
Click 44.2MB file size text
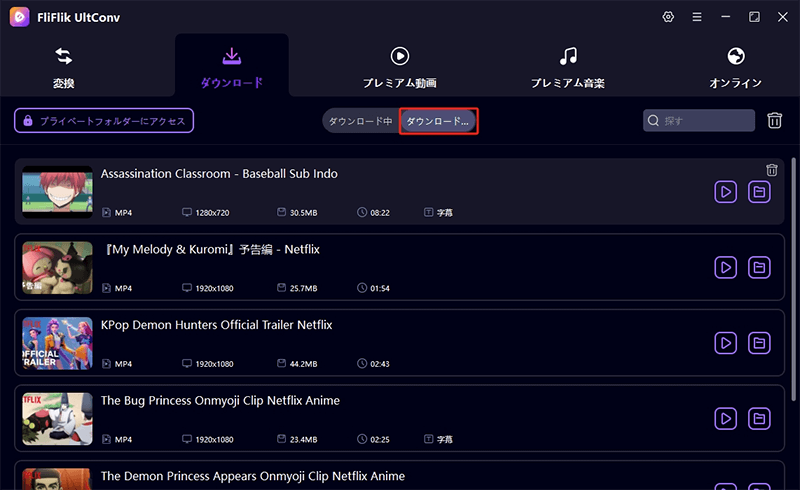[304, 364]
